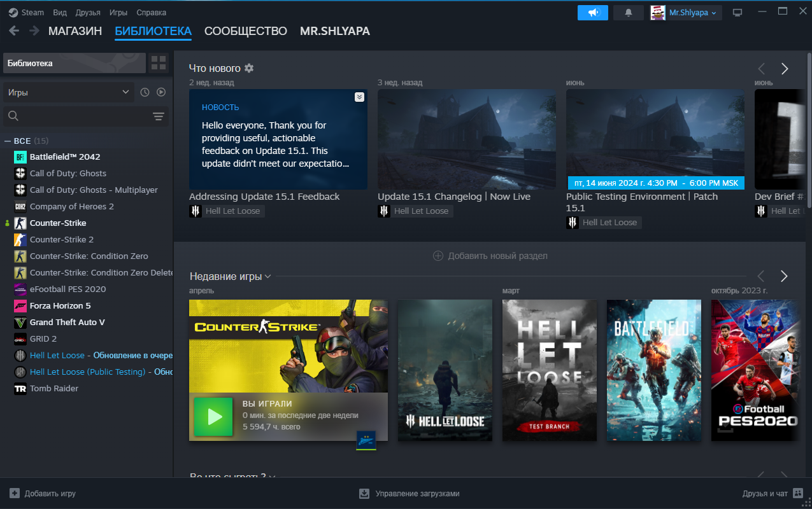Screen dimensions: 812x509
Task: Play Counter-Strike with the green play button
Action: tap(215, 417)
